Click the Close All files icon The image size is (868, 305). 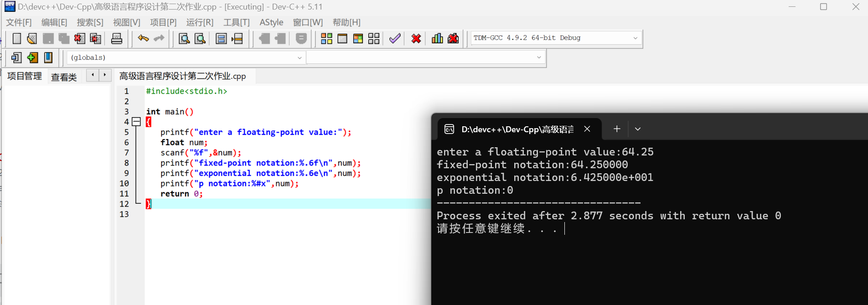96,39
